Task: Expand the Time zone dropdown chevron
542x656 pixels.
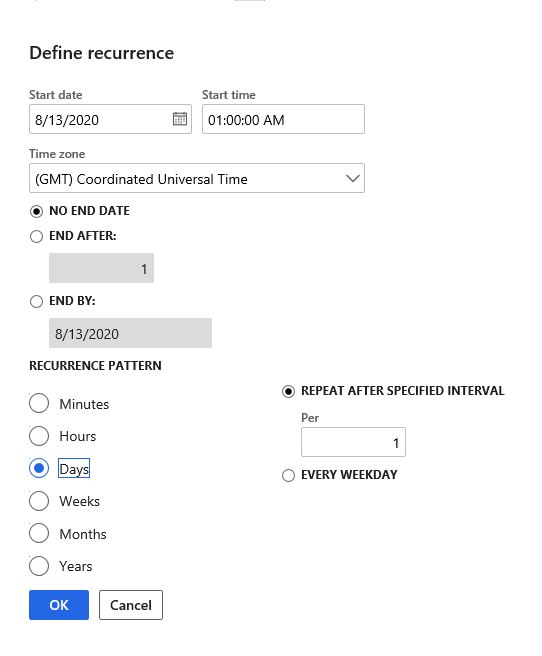Action: click(x=353, y=179)
